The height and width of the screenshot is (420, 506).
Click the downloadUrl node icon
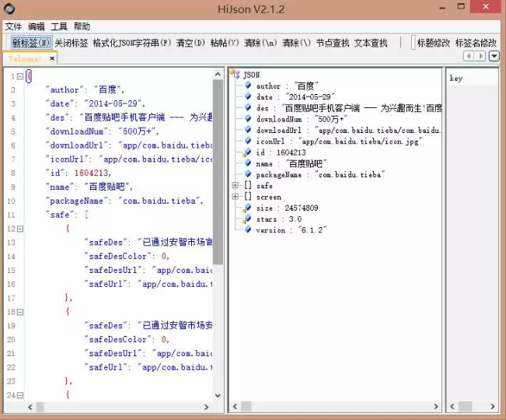click(248, 129)
